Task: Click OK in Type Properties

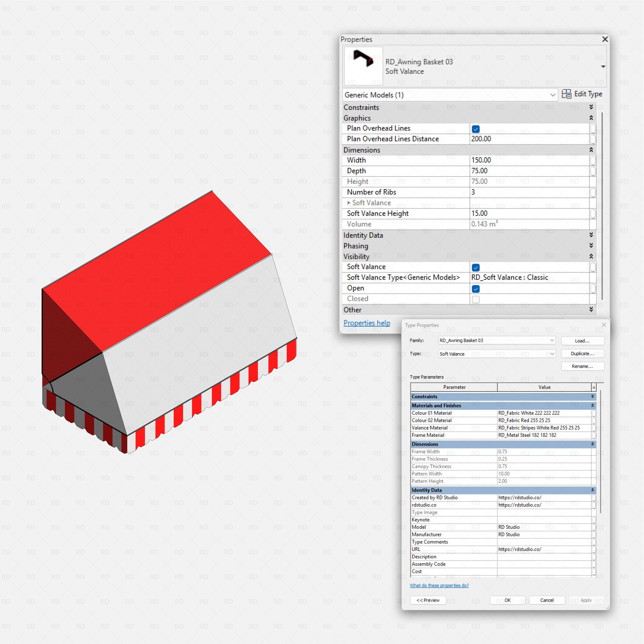Action: click(x=507, y=600)
